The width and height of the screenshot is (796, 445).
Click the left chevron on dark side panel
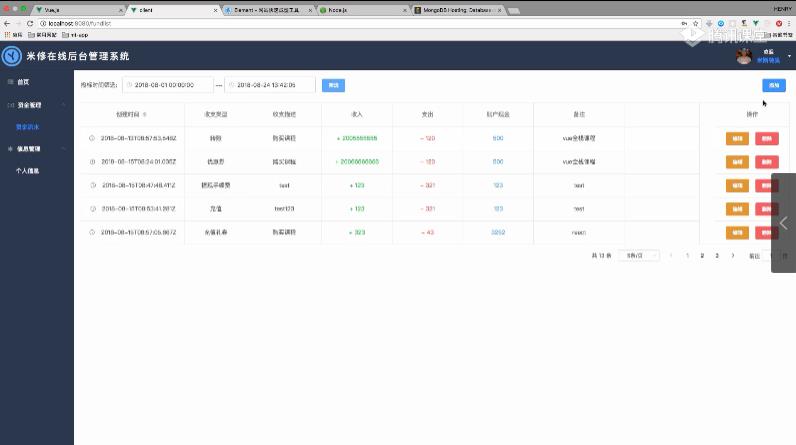[x=784, y=224]
